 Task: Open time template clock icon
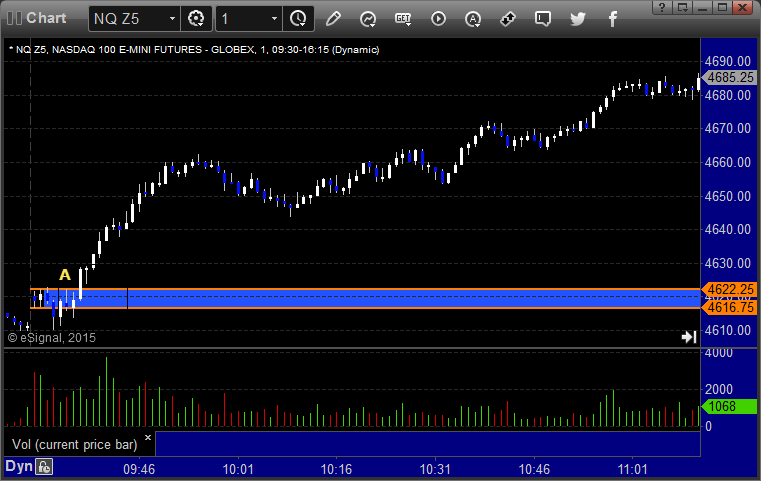click(297, 18)
